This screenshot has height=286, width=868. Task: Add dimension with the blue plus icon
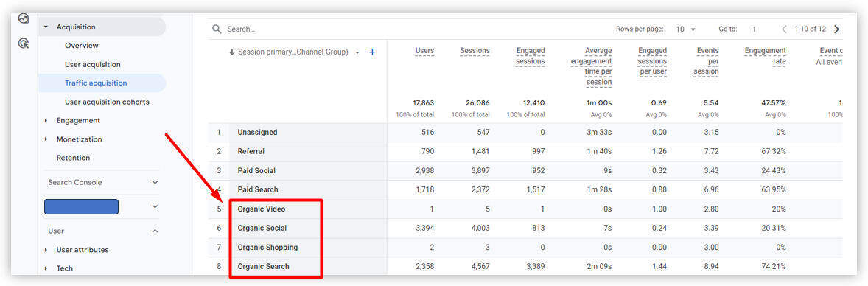373,52
